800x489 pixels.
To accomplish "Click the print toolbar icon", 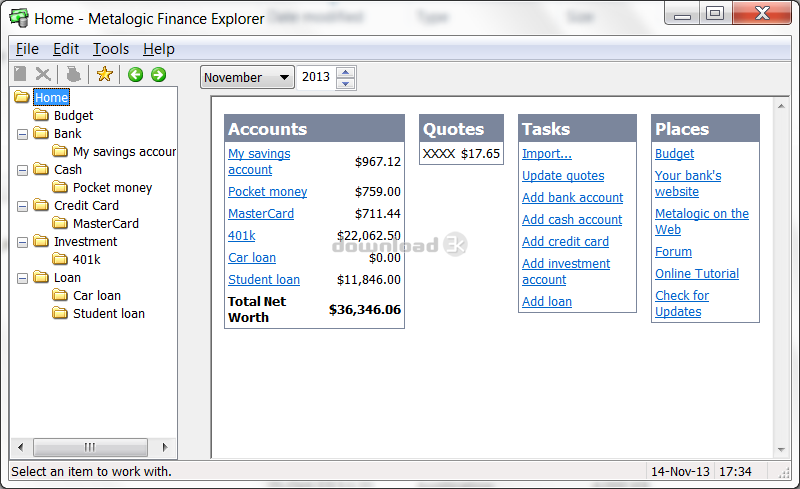I will pyautogui.click(x=73, y=74).
